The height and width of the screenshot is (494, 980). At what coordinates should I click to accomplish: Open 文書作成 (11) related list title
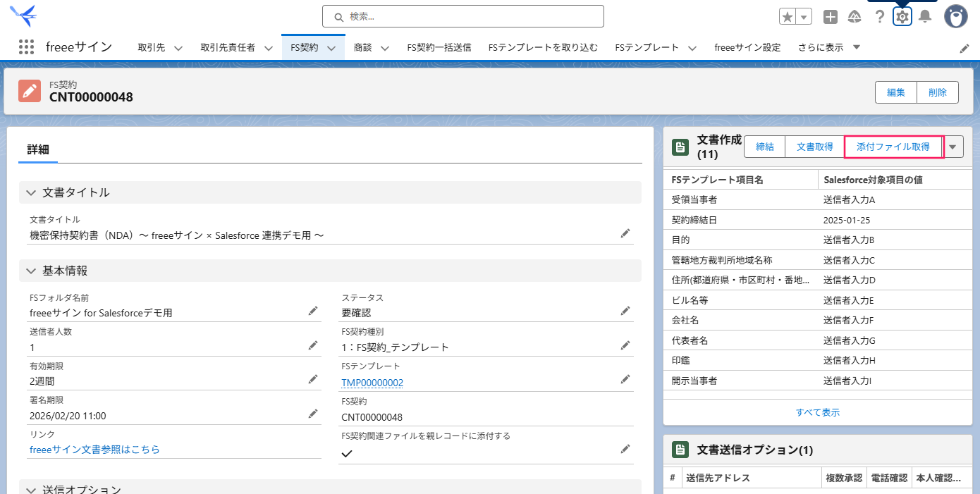point(719,147)
